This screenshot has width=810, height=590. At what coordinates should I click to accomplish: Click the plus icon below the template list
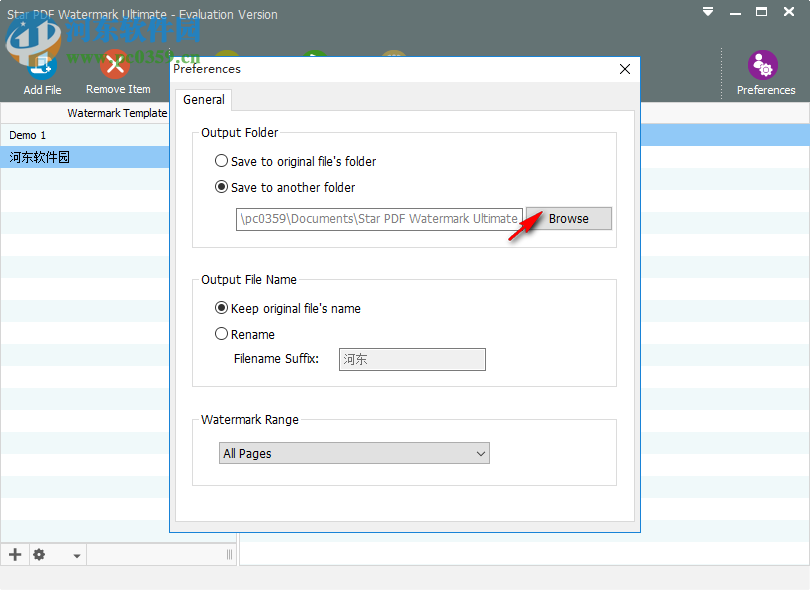coord(14,554)
